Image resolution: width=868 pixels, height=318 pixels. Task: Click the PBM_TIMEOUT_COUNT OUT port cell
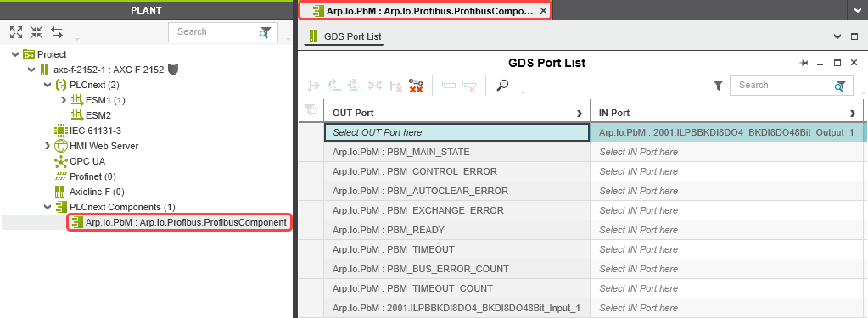click(x=456, y=288)
